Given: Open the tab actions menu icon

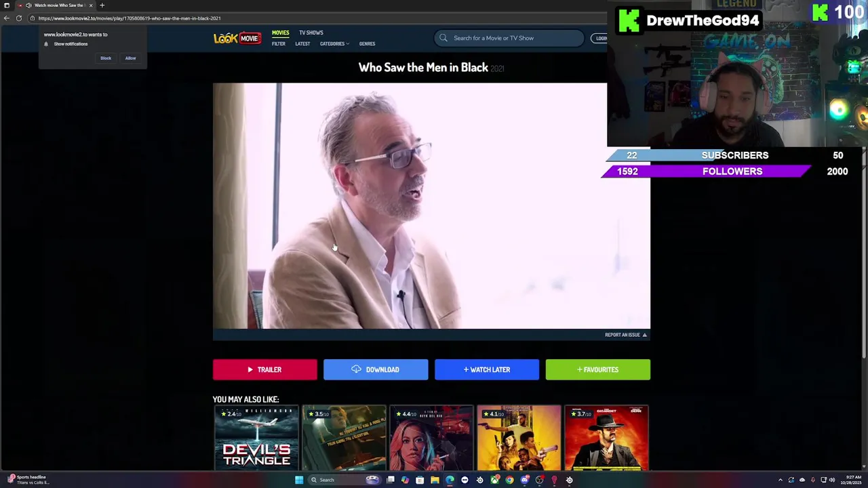Looking at the screenshot, I should (7, 5).
